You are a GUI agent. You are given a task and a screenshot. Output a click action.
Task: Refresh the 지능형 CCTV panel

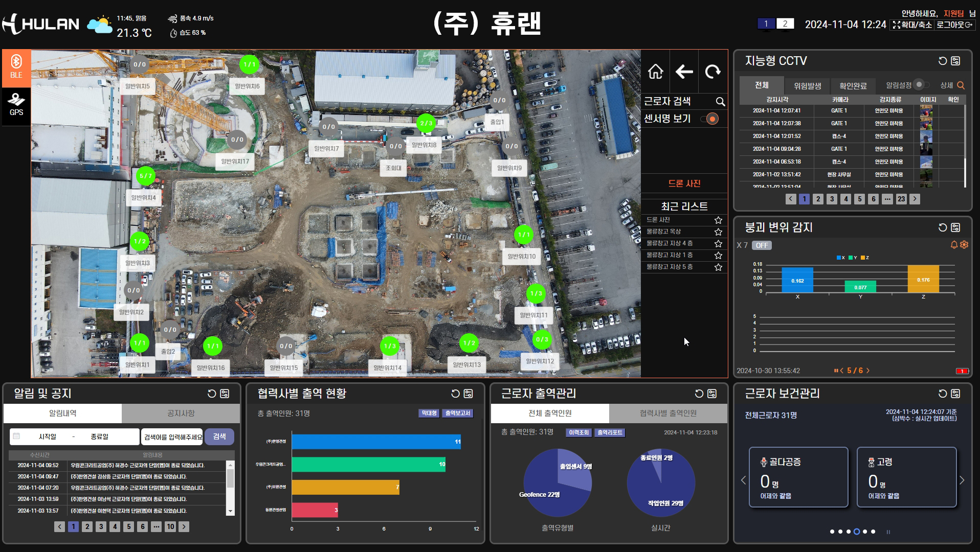coord(942,61)
